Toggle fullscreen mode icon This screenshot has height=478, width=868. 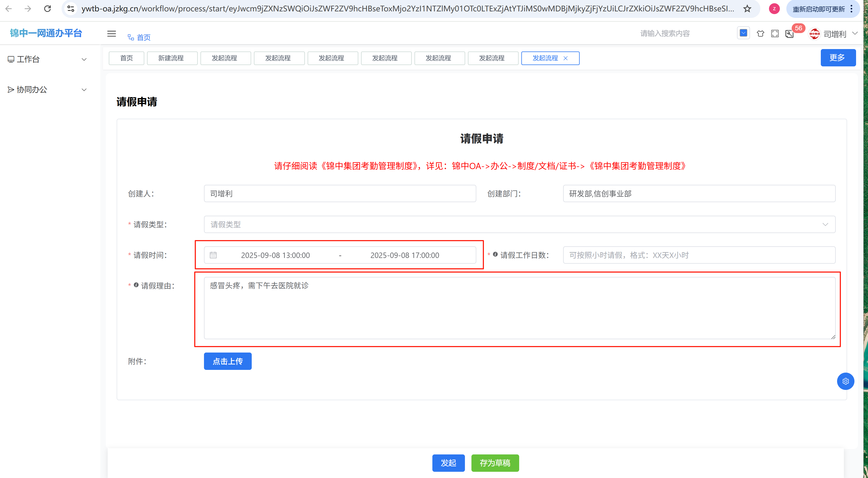point(775,34)
